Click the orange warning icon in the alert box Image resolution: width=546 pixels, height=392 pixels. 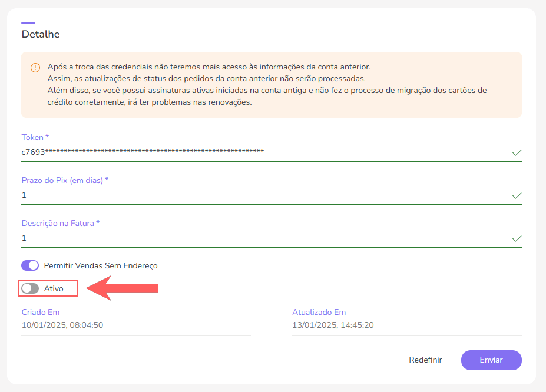click(35, 68)
